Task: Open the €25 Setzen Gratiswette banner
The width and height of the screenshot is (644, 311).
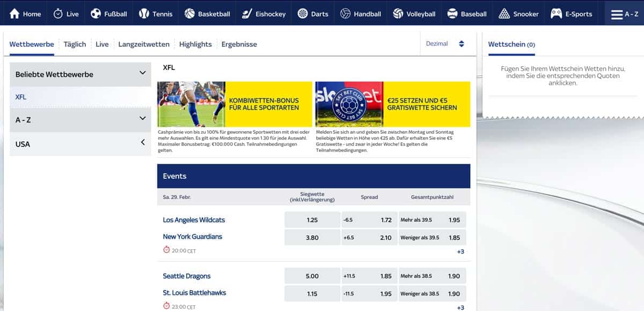Action: (393, 104)
